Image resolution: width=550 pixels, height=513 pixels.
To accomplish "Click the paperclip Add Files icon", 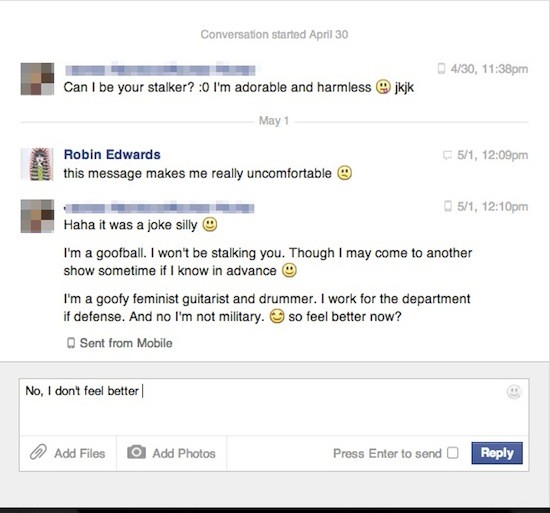I will (x=38, y=452).
